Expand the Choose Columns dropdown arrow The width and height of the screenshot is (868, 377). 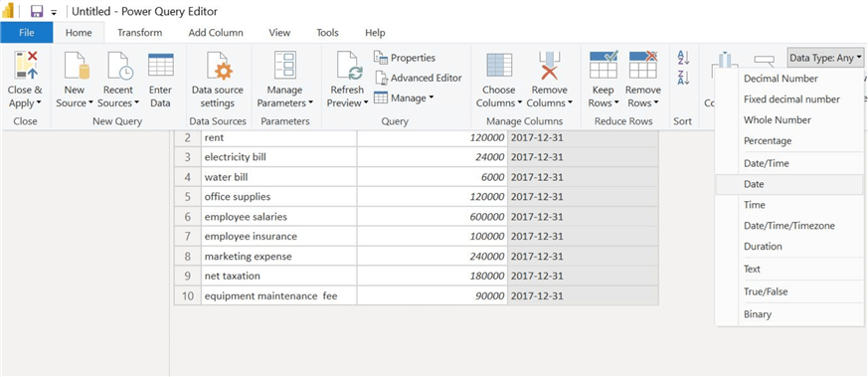(520, 103)
